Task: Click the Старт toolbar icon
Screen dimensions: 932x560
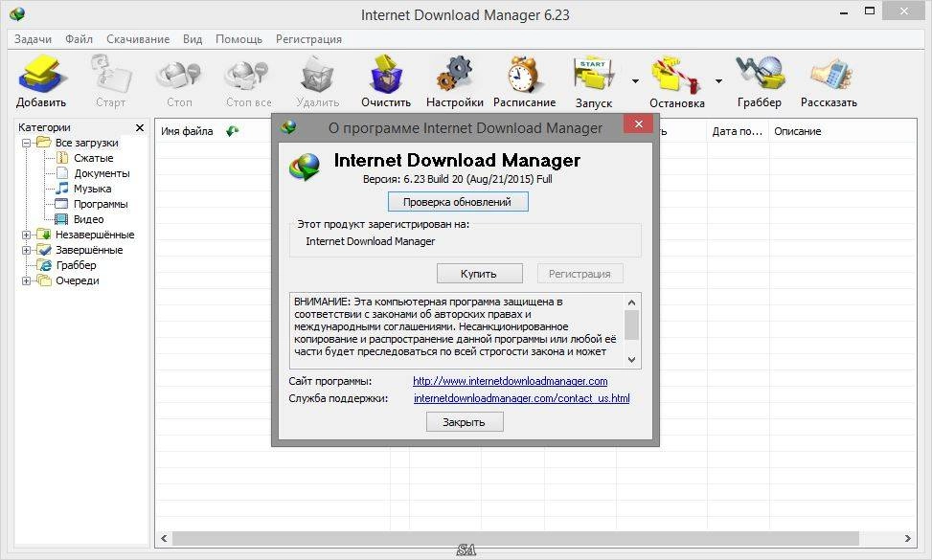Action: pyautogui.click(x=110, y=75)
